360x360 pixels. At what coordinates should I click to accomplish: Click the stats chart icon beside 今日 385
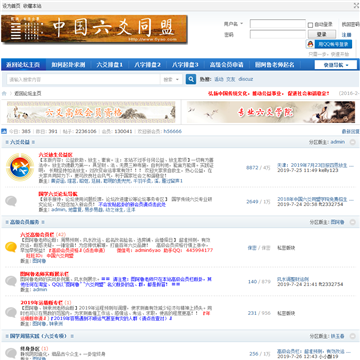point(4,131)
